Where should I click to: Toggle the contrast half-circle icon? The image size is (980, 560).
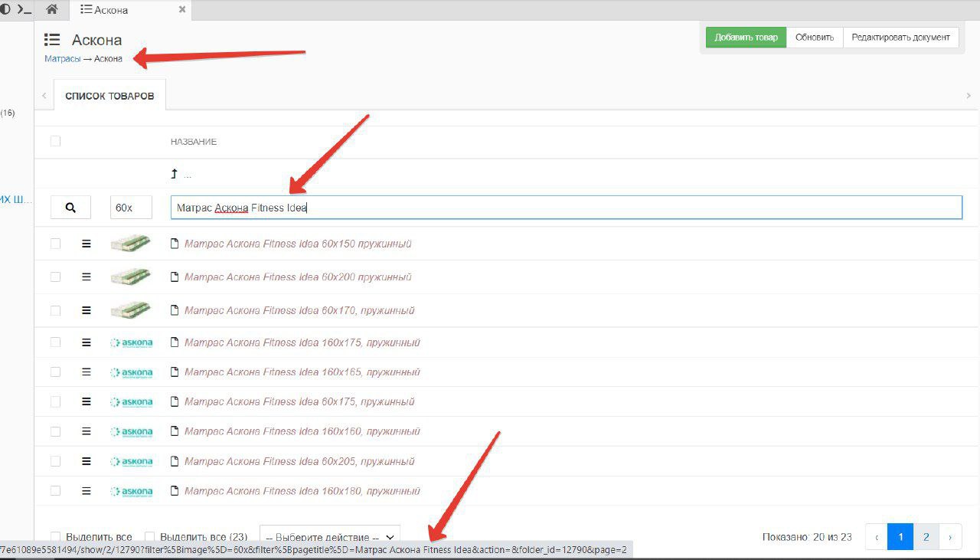(5, 10)
